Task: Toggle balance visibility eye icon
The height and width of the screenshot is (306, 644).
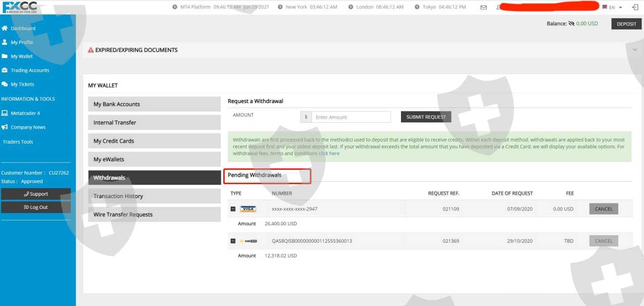Action: pos(571,23)
